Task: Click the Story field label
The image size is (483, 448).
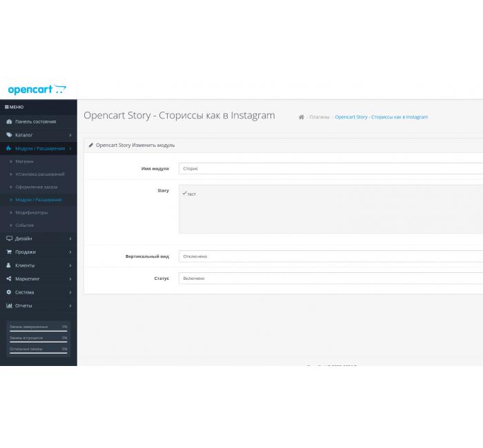Action: (164, 190)
